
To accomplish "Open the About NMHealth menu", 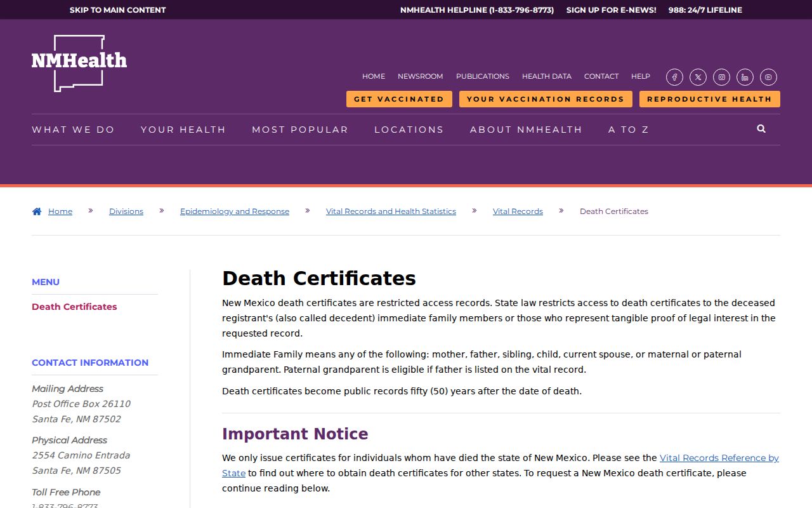I will click(526, 130).
